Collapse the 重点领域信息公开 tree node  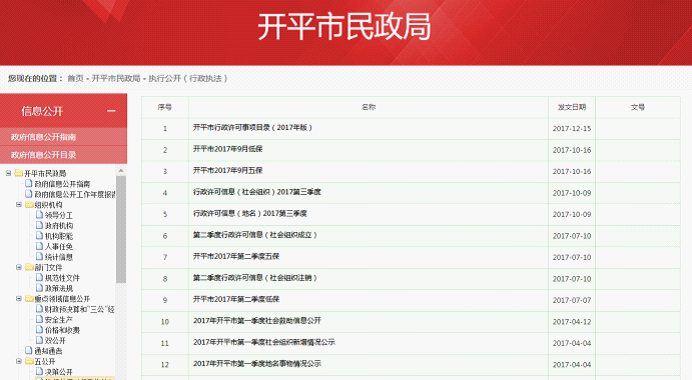[x=19, y=298]
